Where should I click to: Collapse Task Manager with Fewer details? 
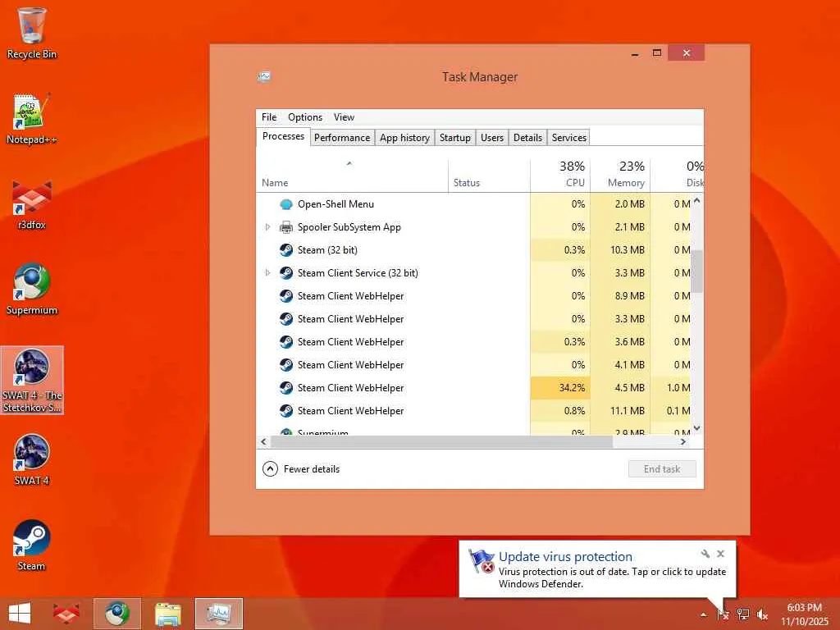(301, 469)
